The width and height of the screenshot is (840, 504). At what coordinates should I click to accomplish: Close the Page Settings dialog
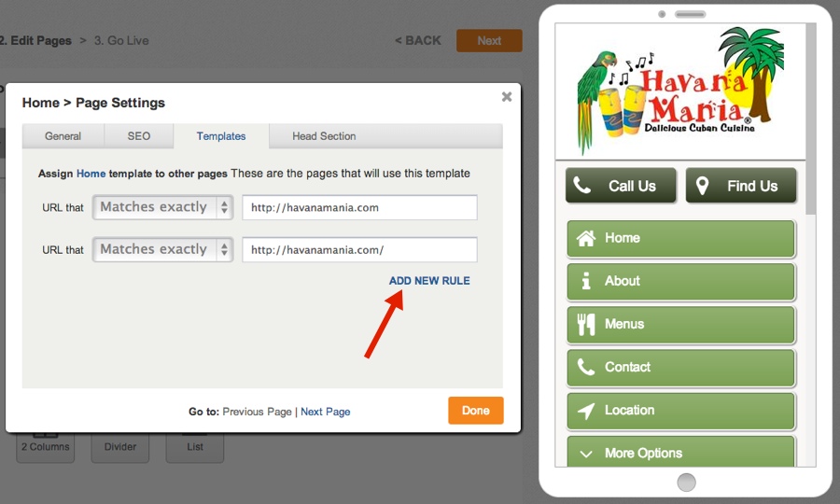(x=506, y=97)
